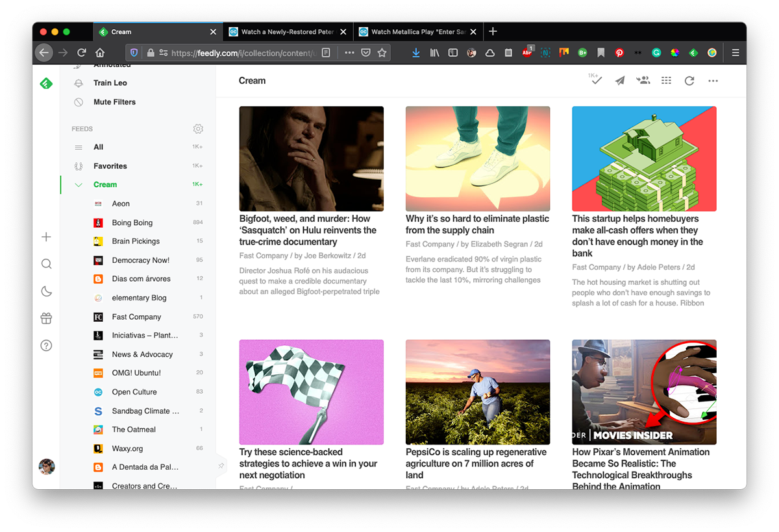Collapse the Cream collection chevron
This screenshot has width=779, height=532.
coord(79,185)
